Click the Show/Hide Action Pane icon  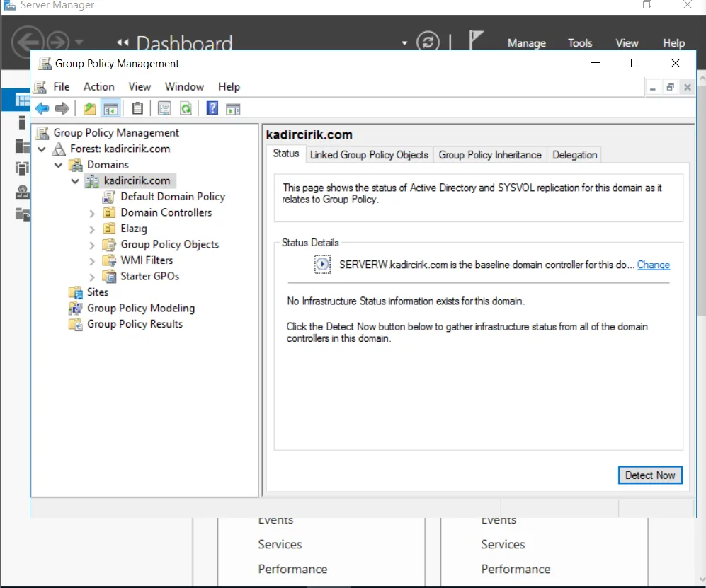pos(233,109)
